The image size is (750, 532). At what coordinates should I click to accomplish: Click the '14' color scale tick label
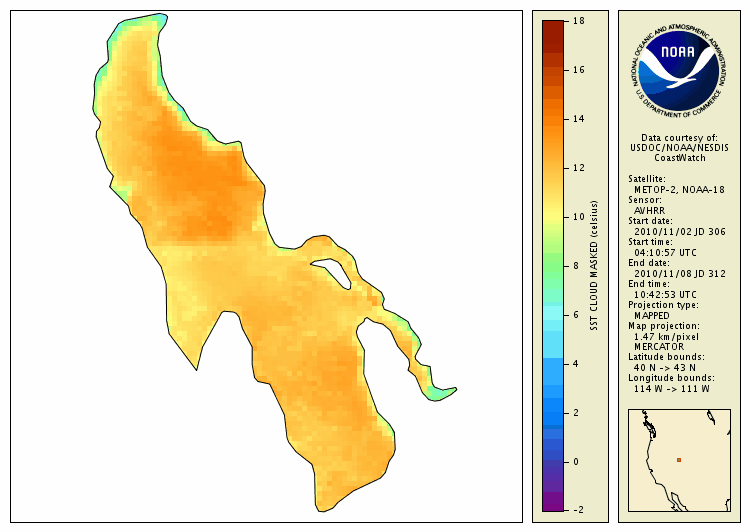[x=578, y=119]
